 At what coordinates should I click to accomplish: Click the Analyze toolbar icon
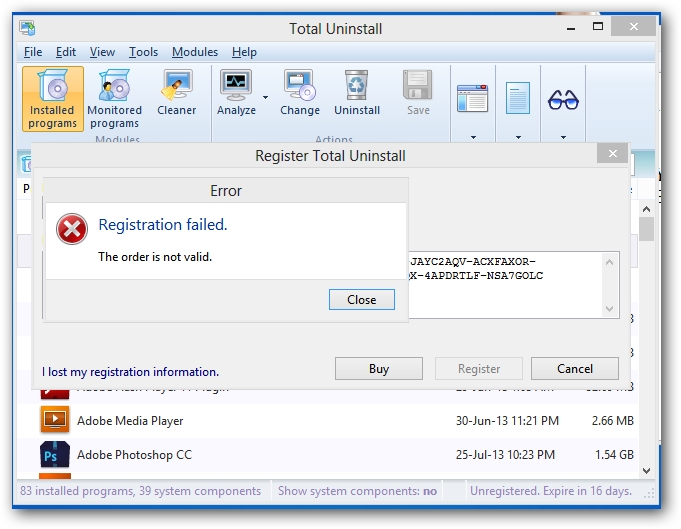point(237,94)
